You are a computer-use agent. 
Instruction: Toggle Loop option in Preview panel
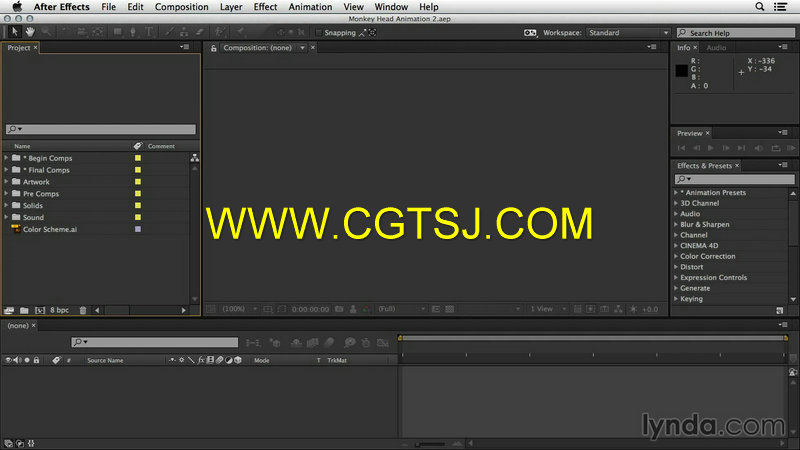(x=776, y=148)
